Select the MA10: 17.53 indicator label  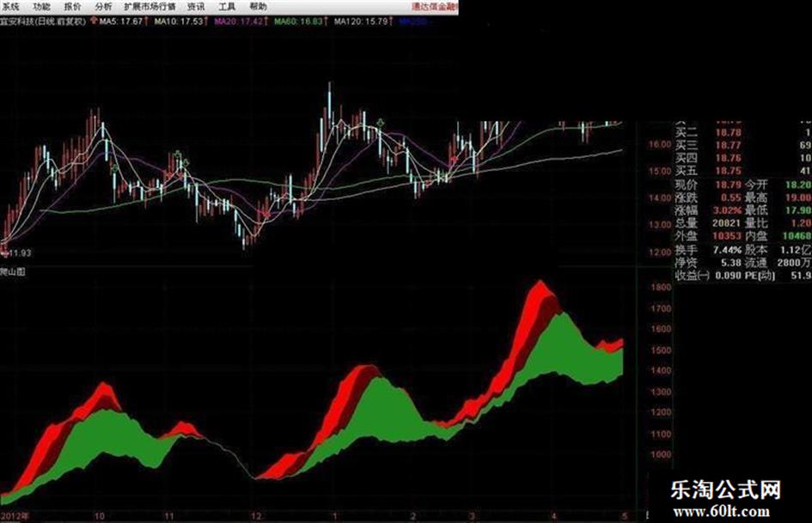[178, 21]
